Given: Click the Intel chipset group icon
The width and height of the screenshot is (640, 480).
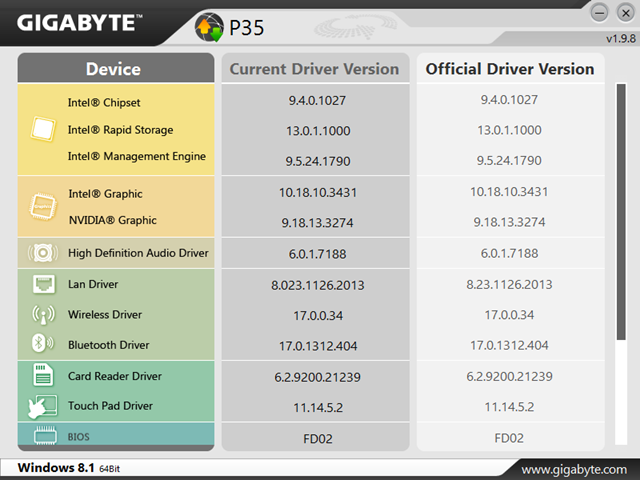Looking at the screenshot, I should pos(43,129).
